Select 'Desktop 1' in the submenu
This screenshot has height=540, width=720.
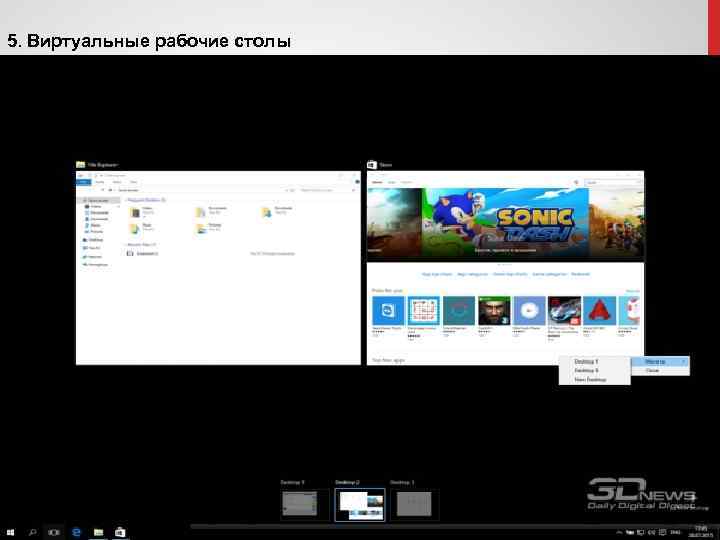pos(594,362)
